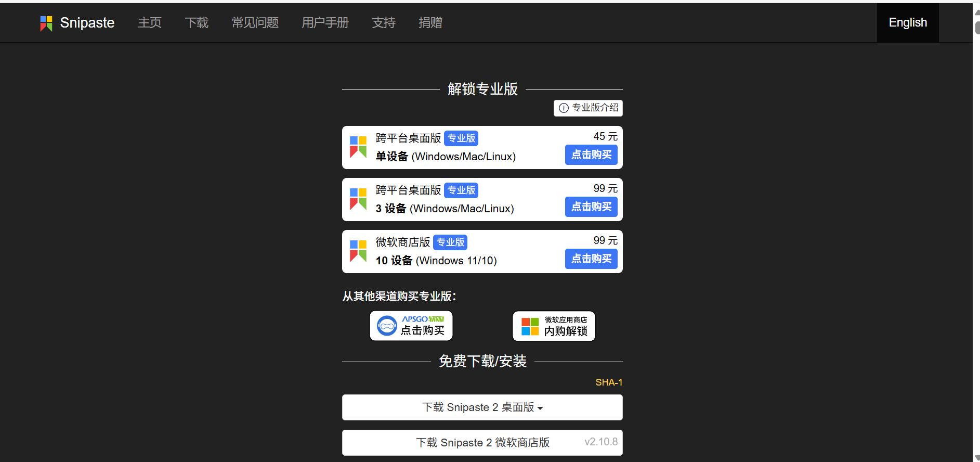980x462 pixels.
Task: Open the 专业版介绍 button
Action: 588,108
